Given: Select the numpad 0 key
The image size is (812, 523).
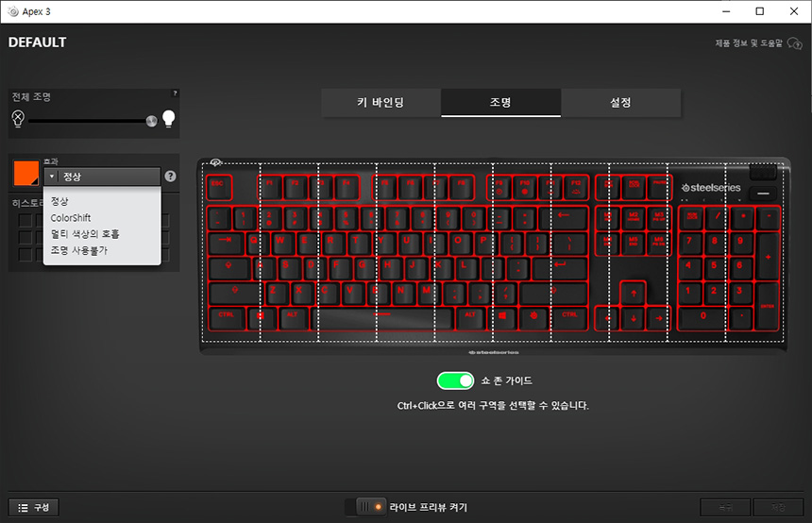Looking at the screenshot, I should pyautogui.click(x=702, y=318).
